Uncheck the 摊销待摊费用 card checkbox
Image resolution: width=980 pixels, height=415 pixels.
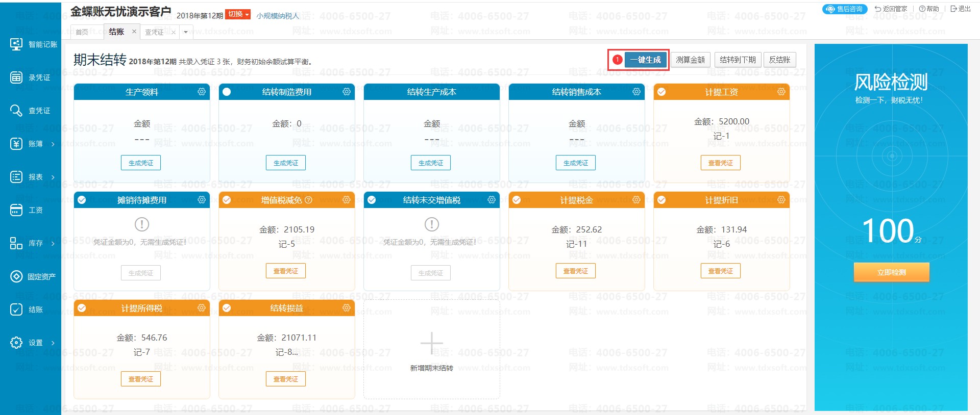click(x=82, y=200)
